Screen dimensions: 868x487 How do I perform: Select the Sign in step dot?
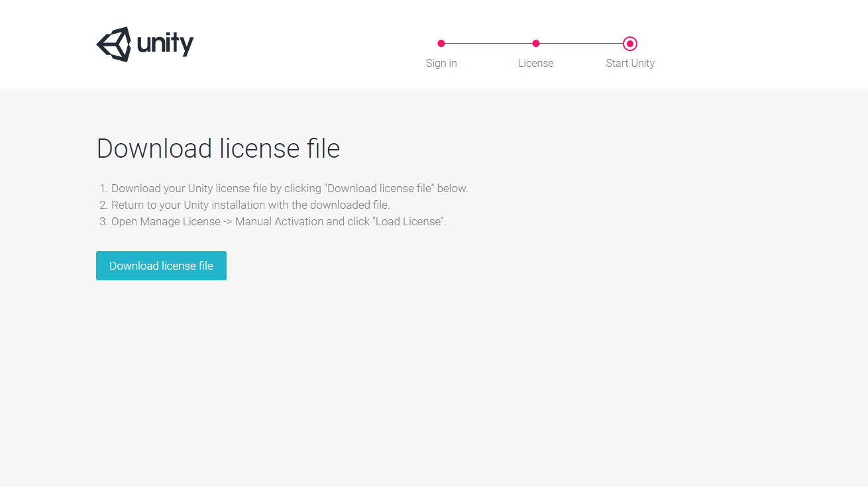tap(441, 44)
